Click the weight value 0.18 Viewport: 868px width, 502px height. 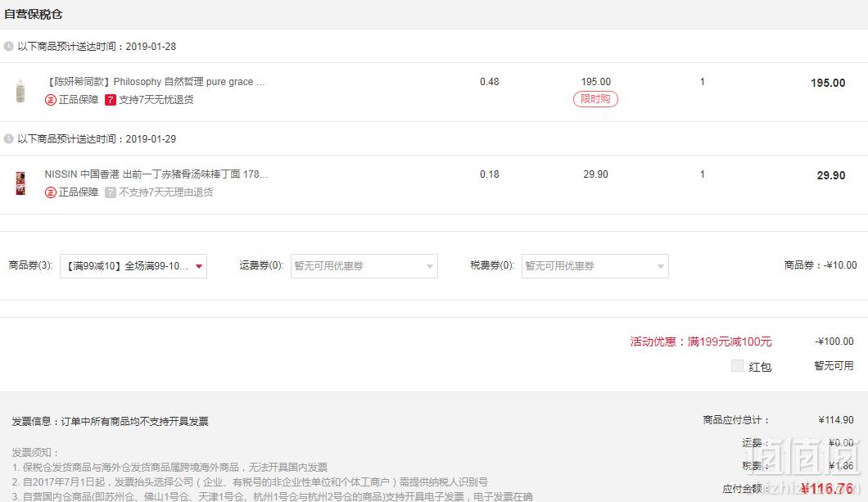click(x=490, y=174)
